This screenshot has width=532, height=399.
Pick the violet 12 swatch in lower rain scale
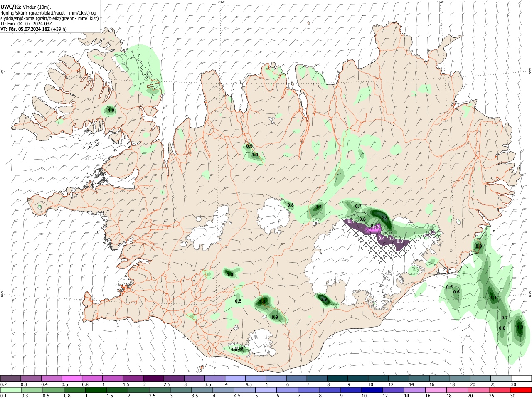[393, 390]
